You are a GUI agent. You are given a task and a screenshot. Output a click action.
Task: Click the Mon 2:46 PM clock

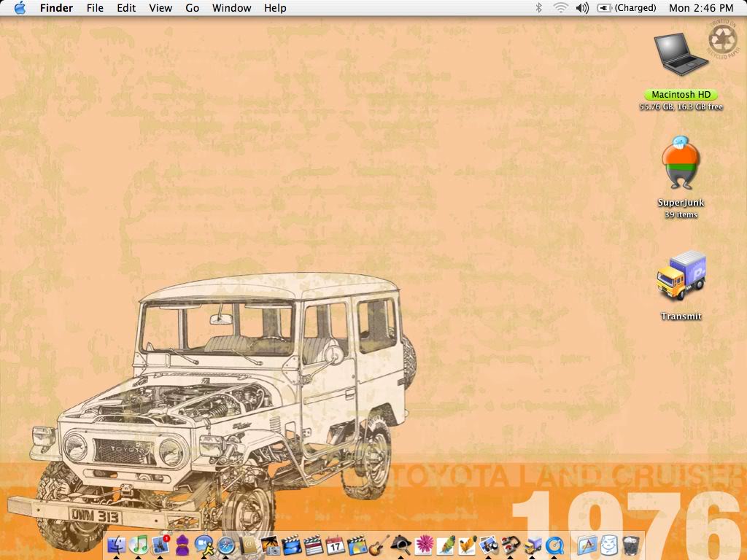point(701,8)
